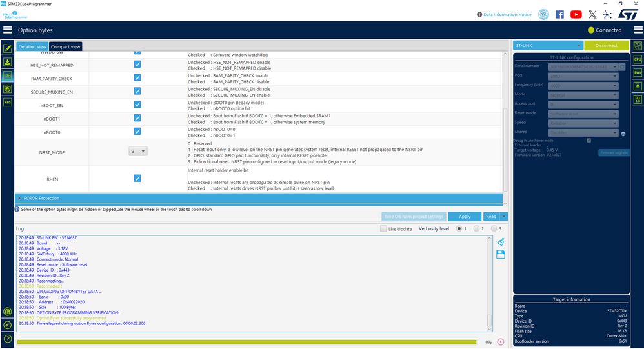Click the information icon beside option bytes hint
Viewport: 644px width, 349px height.
pyautogui.click(x=17, y=209)
